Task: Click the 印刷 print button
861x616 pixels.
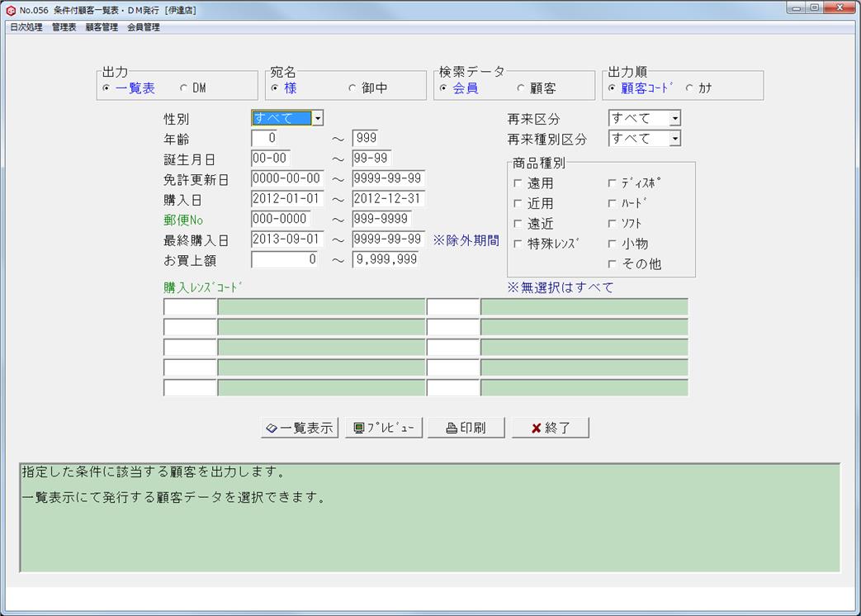Action: 466,428
